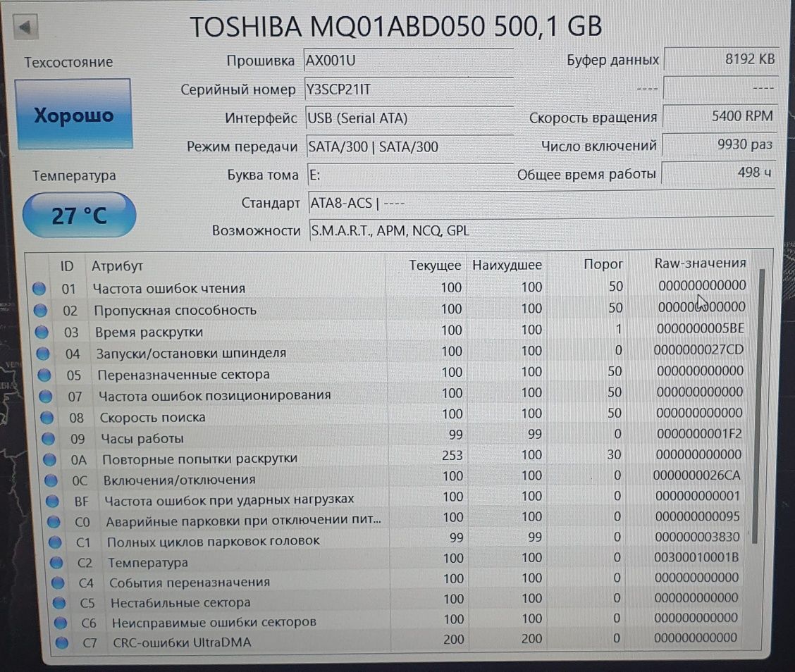
Task: Click status circle for C1 Полных циклов парковок
Action: pyautogui.click(x=55, y=542)
